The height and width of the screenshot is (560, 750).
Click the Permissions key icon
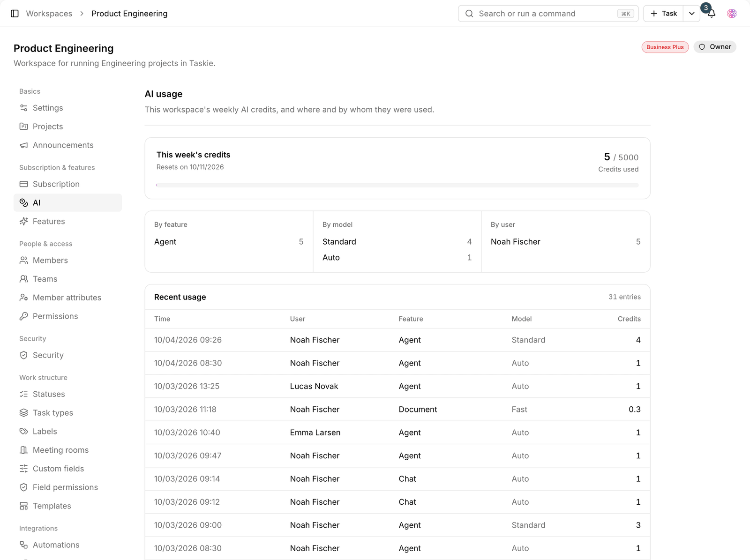click(24, 316)
